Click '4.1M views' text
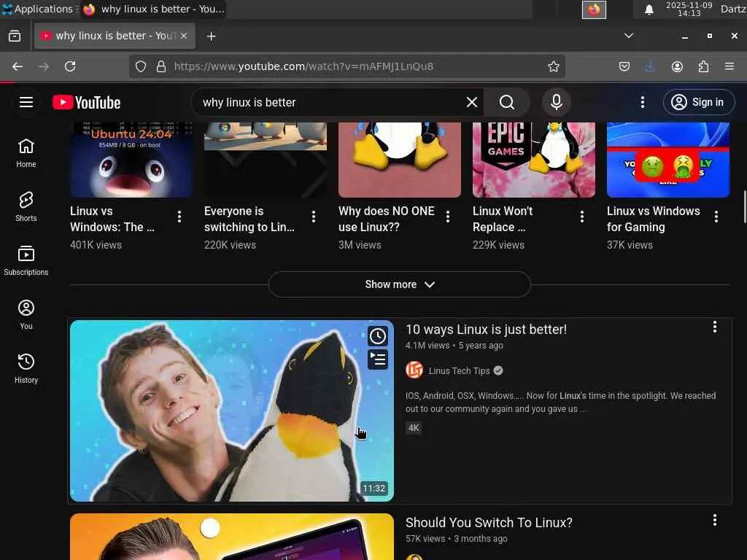 pyautogui.click(x=427, y=346)
